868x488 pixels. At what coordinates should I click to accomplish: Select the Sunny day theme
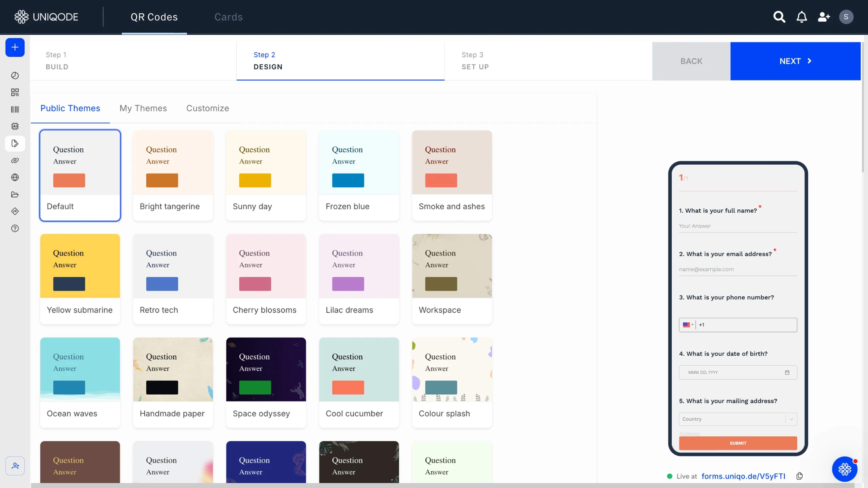pos(266,176)
